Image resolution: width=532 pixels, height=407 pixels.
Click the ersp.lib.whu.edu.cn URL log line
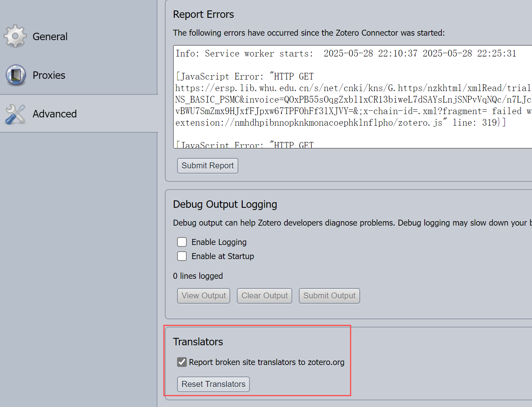[353, 88]
